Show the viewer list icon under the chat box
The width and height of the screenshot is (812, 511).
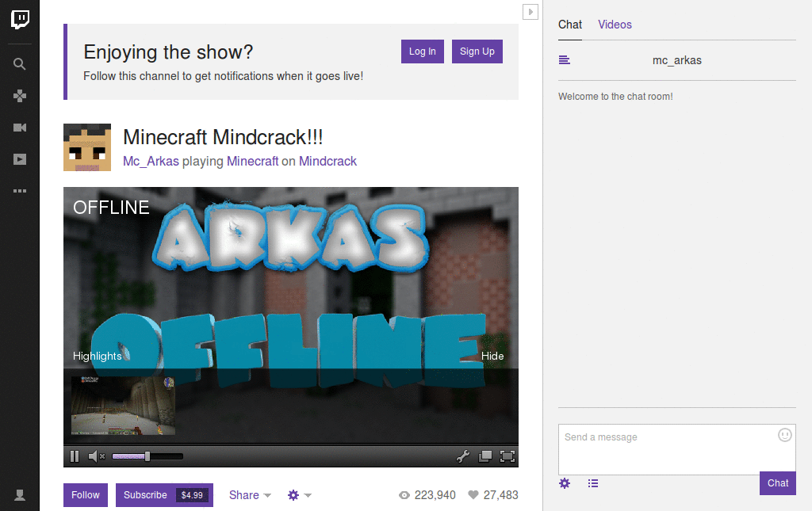click(x=593, y=483)
